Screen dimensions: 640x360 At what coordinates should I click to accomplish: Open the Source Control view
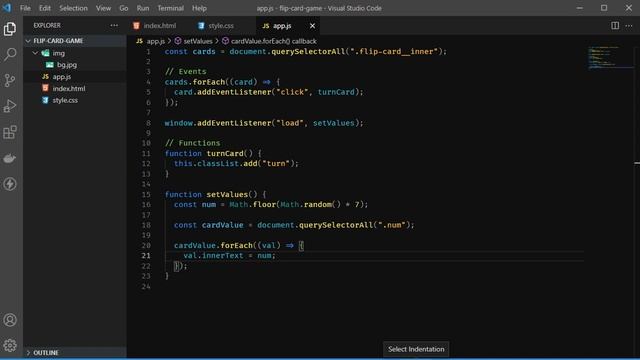click(x=10, y=80)
